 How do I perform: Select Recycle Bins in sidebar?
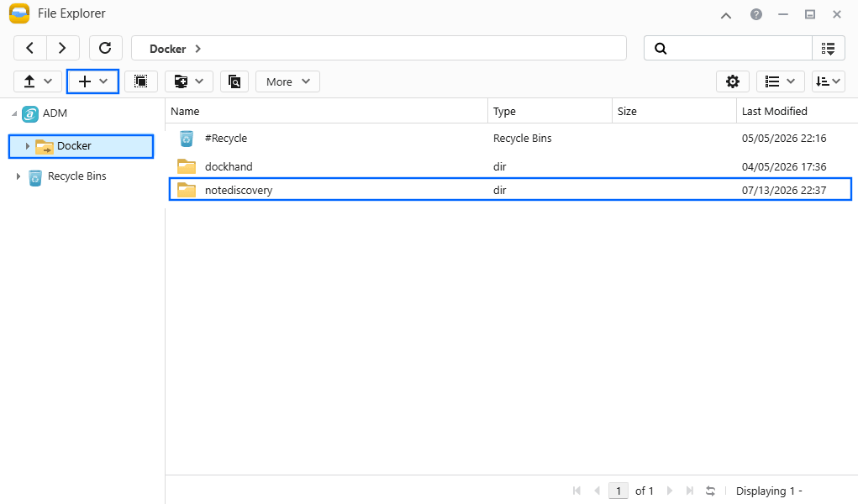click(x=76, y=176)
